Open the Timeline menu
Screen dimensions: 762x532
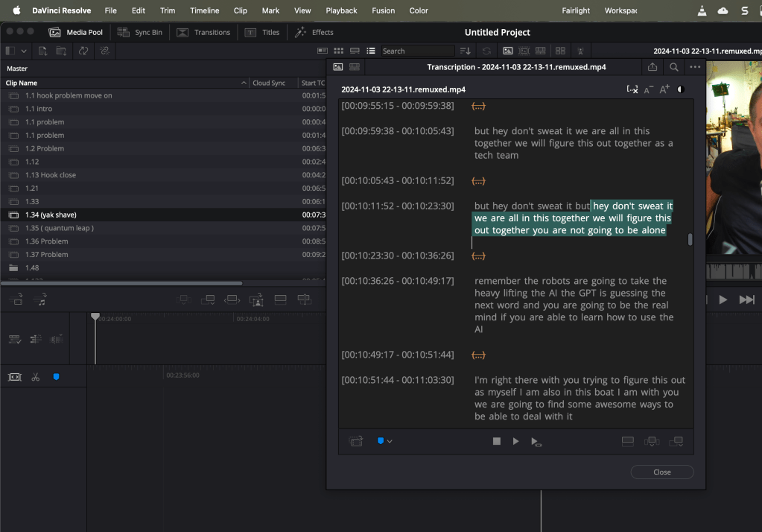click(x=205, y=10)
